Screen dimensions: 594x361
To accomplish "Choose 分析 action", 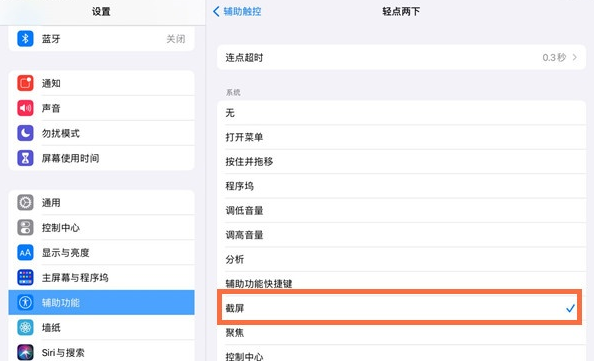I will (402, 259).
